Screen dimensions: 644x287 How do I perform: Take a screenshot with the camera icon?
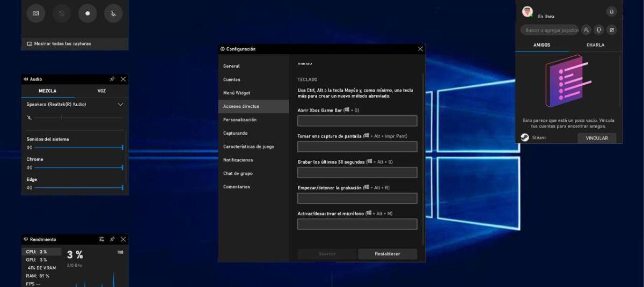[x=36, y=13]
